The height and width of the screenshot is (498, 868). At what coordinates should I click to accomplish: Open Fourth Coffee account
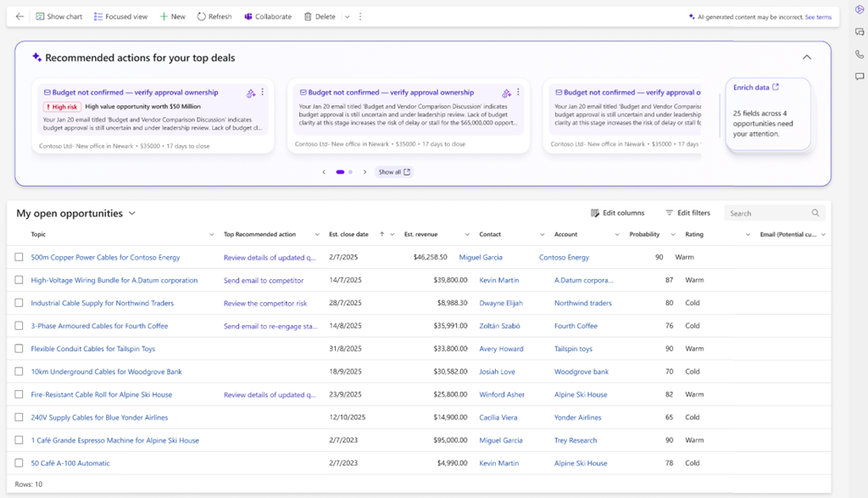tap(576, 326)
